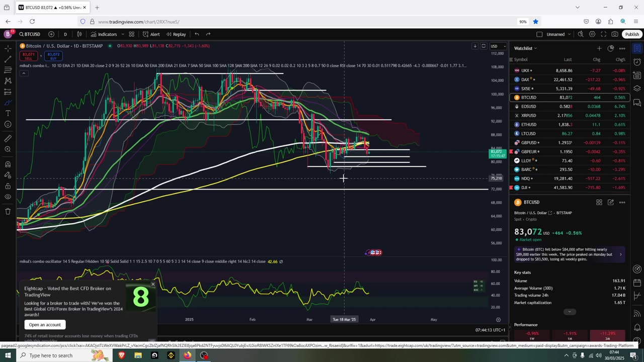The height and width of the screenshot is (362, 644).
Task: Open the compare or add symbol button
Action: point(51,34)
